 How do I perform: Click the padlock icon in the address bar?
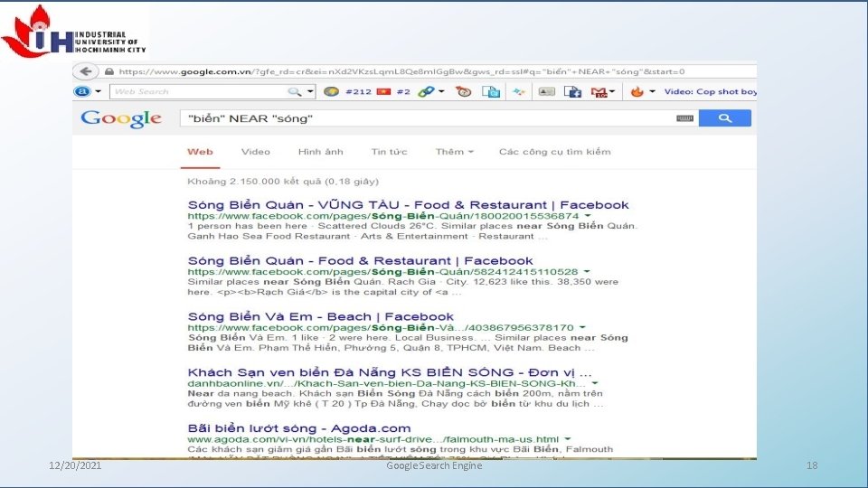[109, 71]
